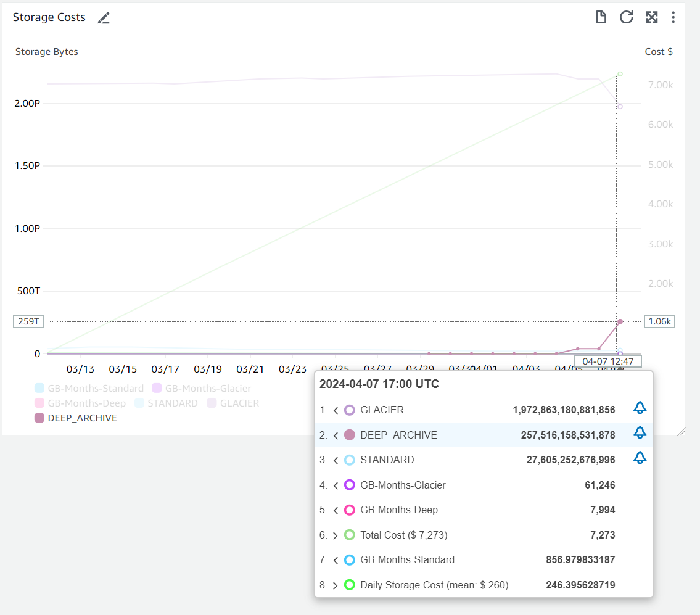Select Daily Storage Cost (mean: $ 260) label
Image resolution: width=700 pixels, height=615 pixels.
click(434, 585)
